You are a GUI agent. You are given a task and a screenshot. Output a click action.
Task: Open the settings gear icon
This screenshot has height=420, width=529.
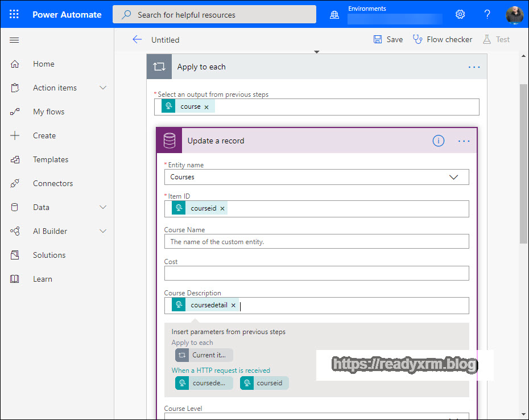[460, 14]
